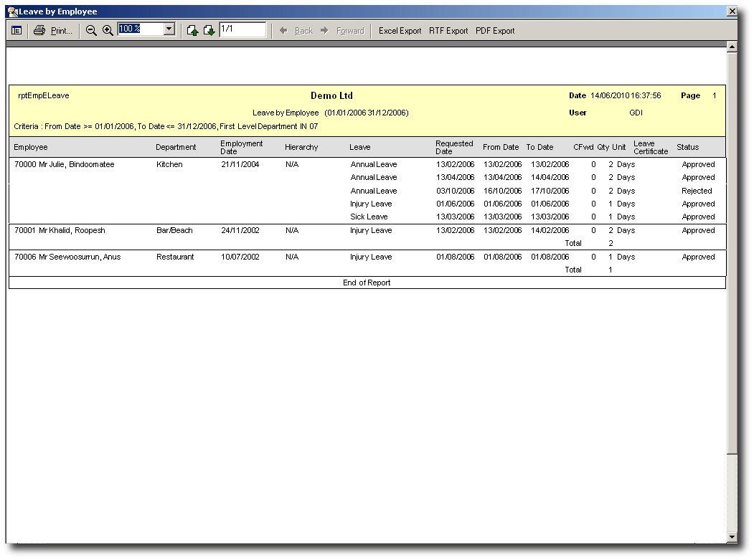Click the page number field showing 1/1
Image resolution: width=754 pixels, height=560 pixels.
tap(242, 29)
